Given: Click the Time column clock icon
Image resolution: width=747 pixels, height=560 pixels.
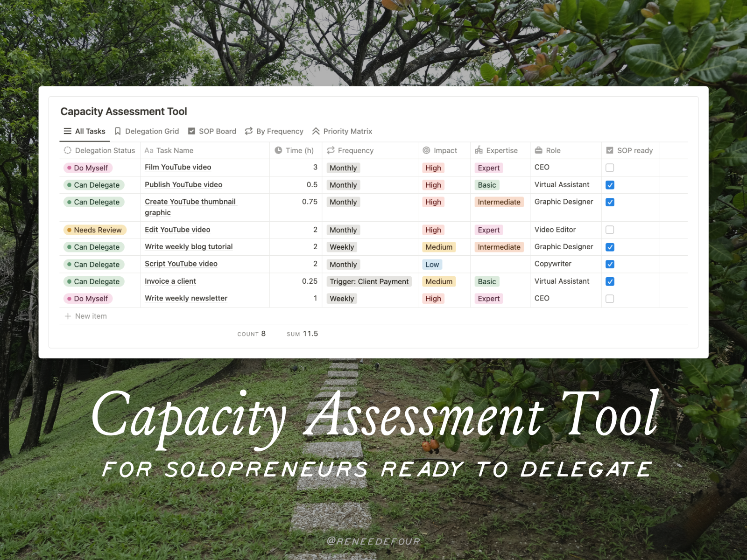Looking at the screenshot, I should [278, 150].
